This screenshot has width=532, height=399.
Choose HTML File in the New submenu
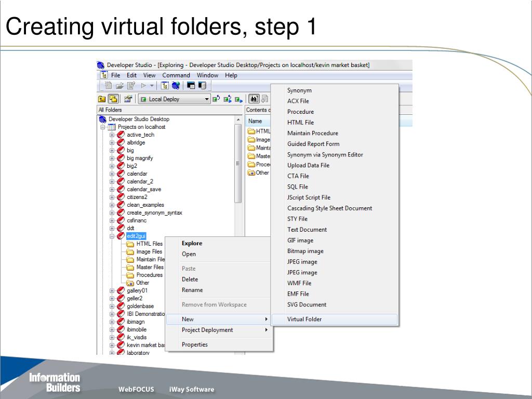click(335, 123)
